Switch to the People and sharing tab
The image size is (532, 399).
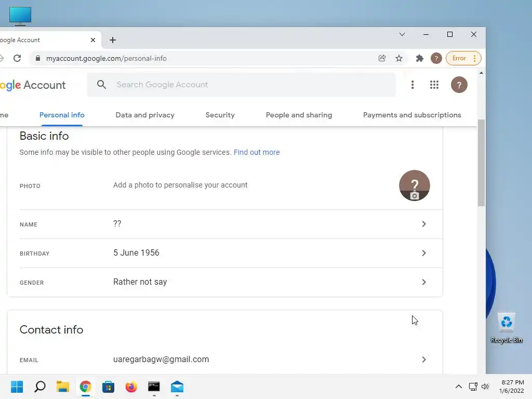(299, 115)
